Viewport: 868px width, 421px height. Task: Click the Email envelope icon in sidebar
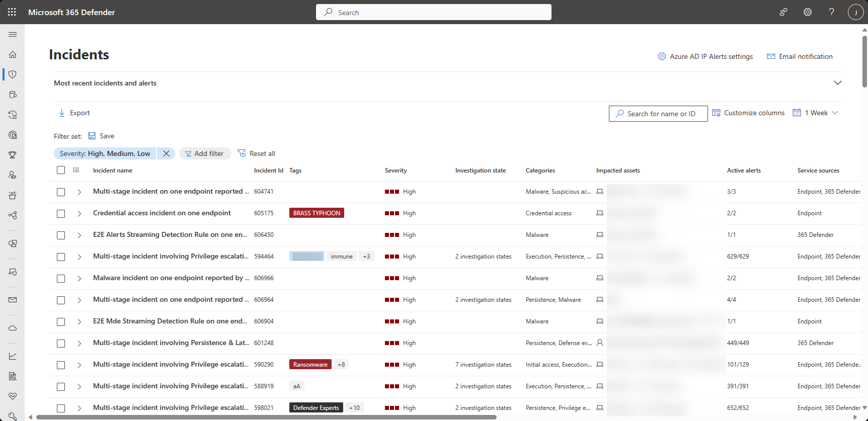coord(13,300)
